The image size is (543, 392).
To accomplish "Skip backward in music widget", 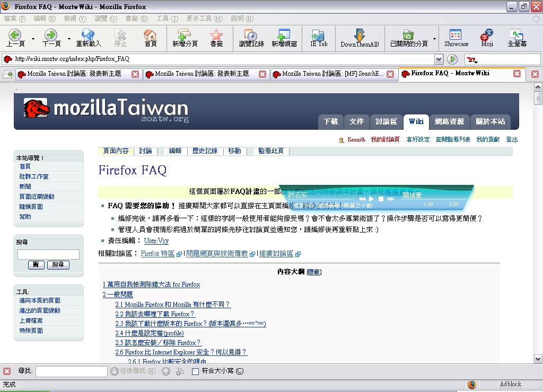I will tap(362, 199).
